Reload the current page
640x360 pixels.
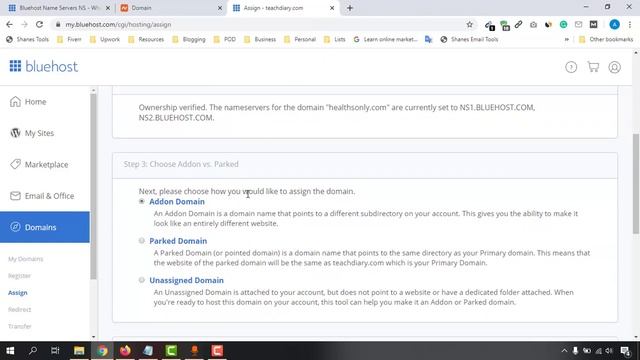click(39, 24)
